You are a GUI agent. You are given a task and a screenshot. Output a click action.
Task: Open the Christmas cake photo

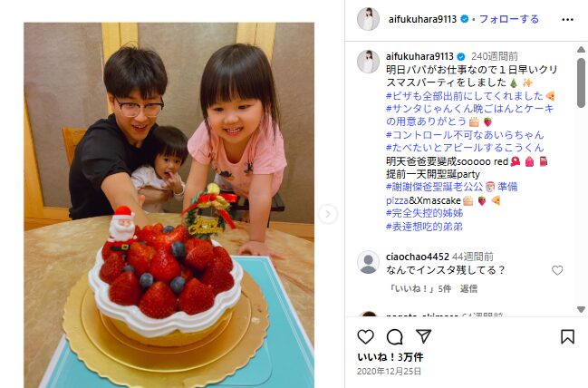[169, 205]
